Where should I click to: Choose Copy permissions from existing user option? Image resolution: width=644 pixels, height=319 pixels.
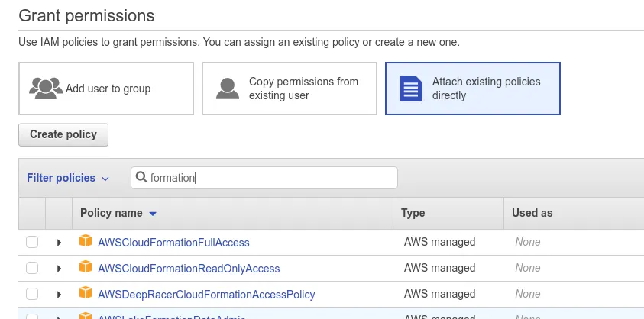coord(290,89)
